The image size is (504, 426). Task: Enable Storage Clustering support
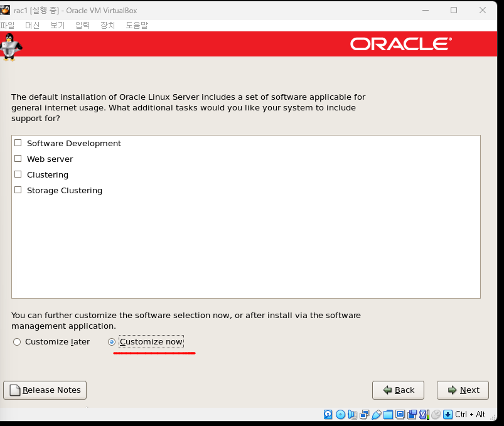click(x=18, y=190)
